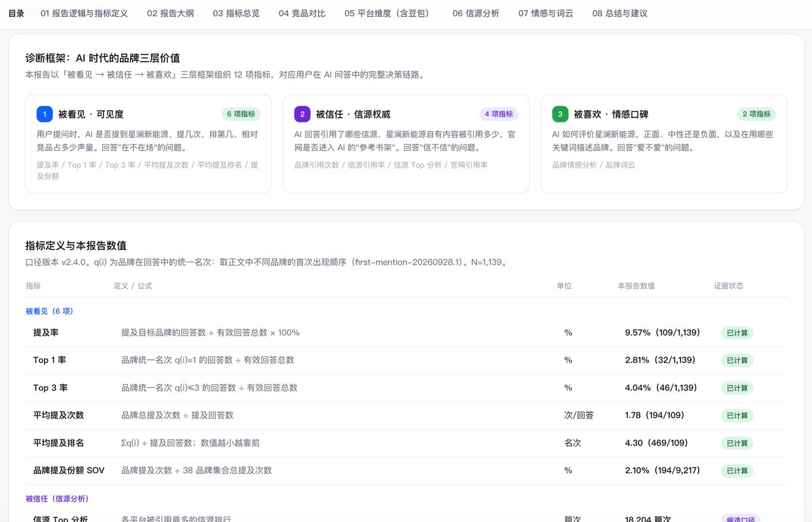Viewport: 812px width, 522px height.
Task: Open the 目录 navigation item
Action: (16, 13)
